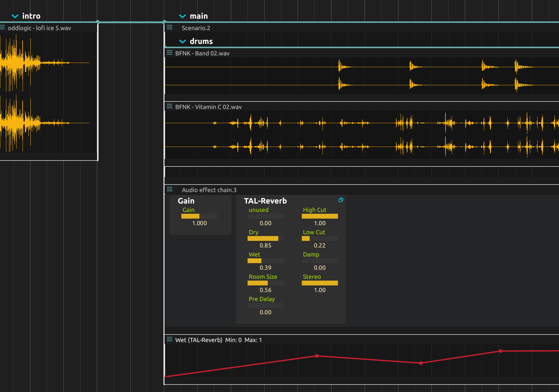Open menu icon of Wet (TAL-Reverb) automation
The image size is (559, 392).
coord(170,339)
